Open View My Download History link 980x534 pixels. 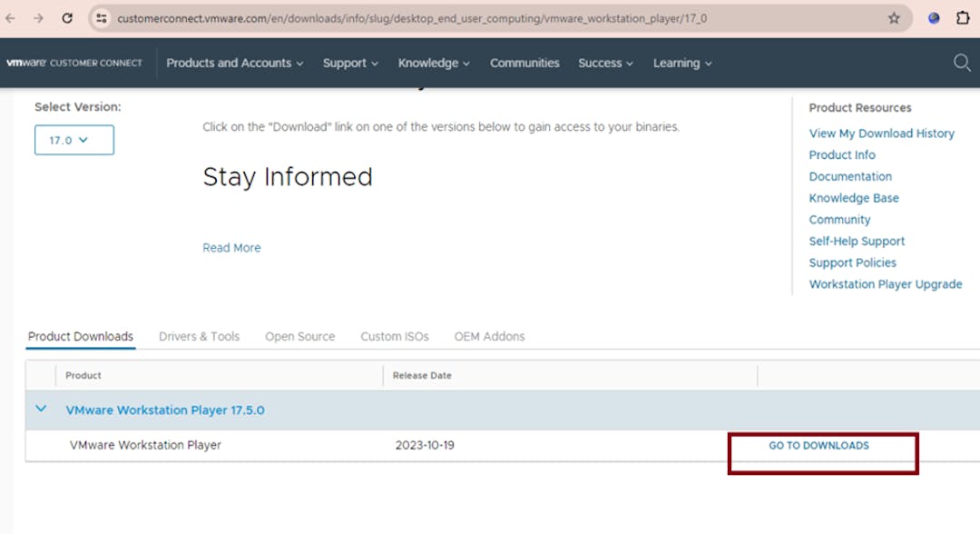pyautogui.click(x=881, y=133)
